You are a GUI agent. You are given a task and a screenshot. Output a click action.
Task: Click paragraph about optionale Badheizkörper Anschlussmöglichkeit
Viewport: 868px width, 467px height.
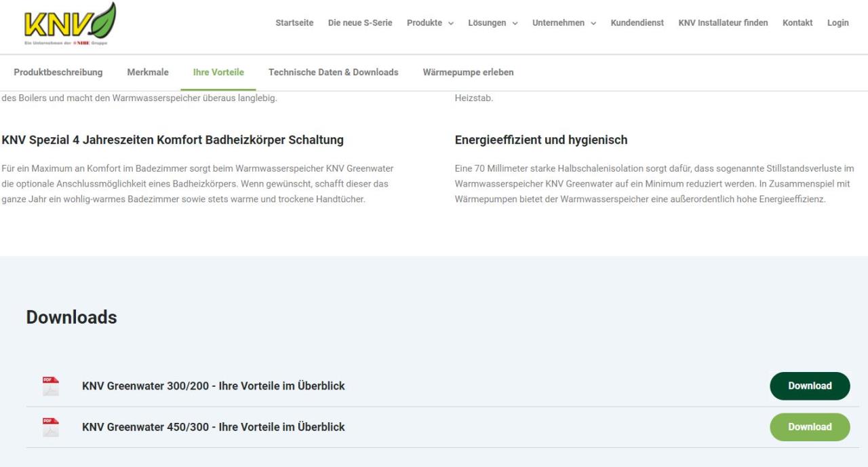[x=197, y=184]
